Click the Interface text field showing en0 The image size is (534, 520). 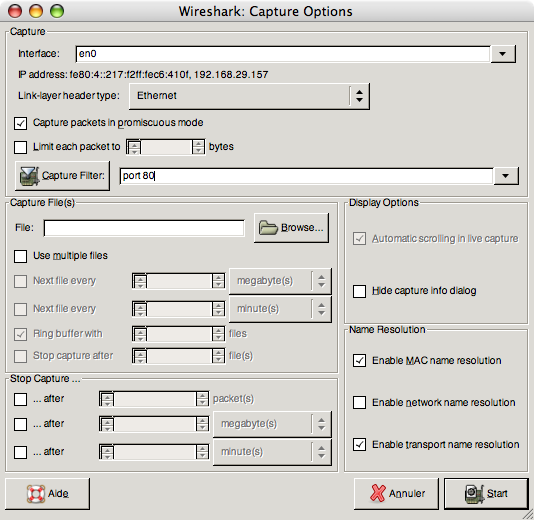(283, 54)
